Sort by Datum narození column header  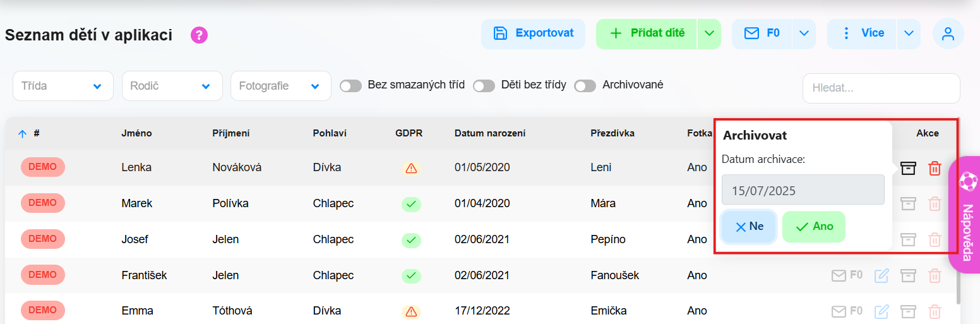pos(490,133)
